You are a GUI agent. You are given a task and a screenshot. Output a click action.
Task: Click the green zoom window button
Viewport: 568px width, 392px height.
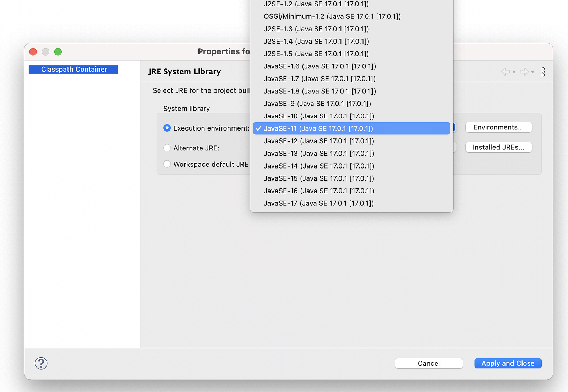click(x=58, y=52)
